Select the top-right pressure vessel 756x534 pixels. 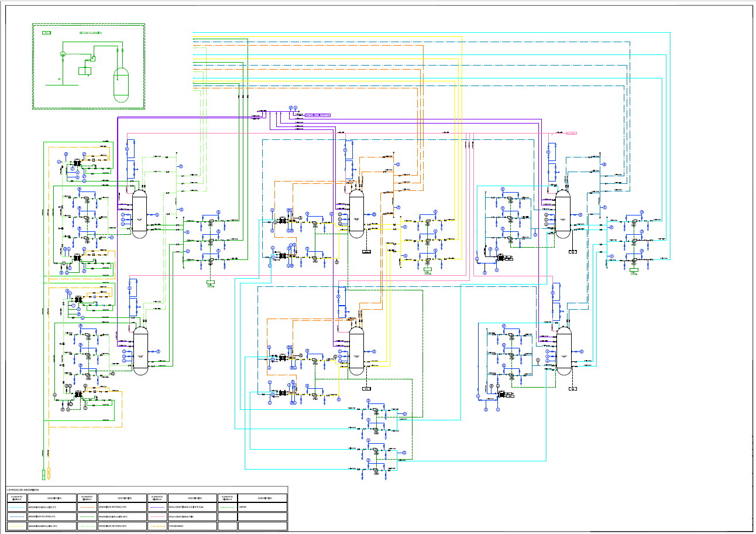pyautogui.click(x=562, y=215)
